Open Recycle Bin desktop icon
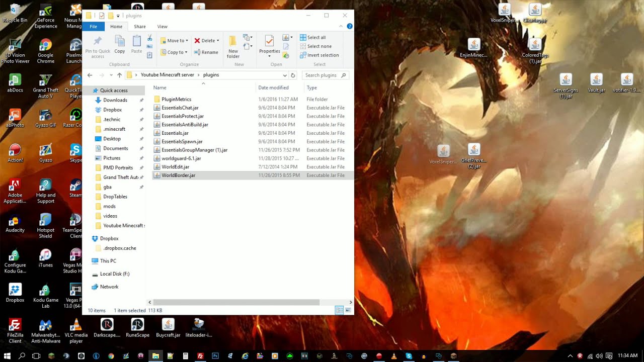The width and height of the screenshot is (644, 362). 15,14
